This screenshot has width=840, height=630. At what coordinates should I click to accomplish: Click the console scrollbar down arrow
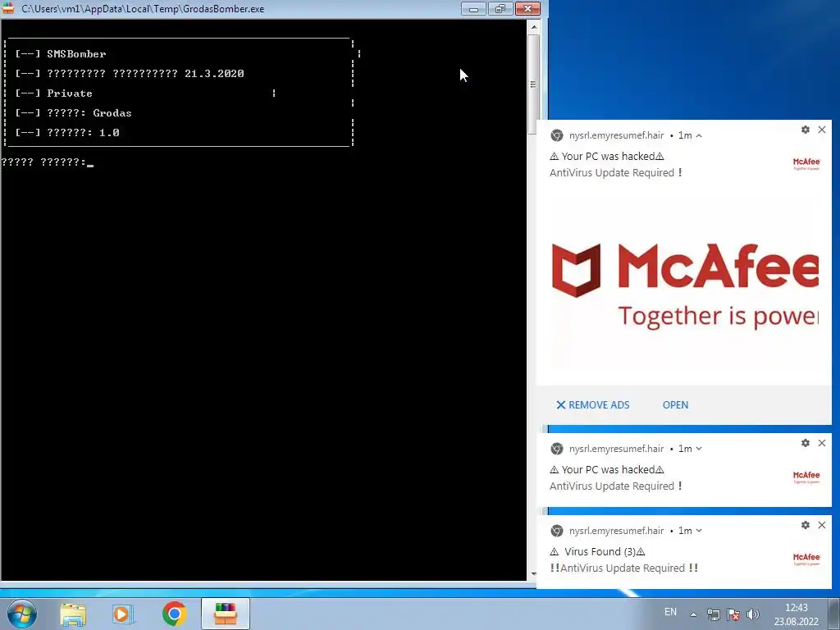click(533, 574)
